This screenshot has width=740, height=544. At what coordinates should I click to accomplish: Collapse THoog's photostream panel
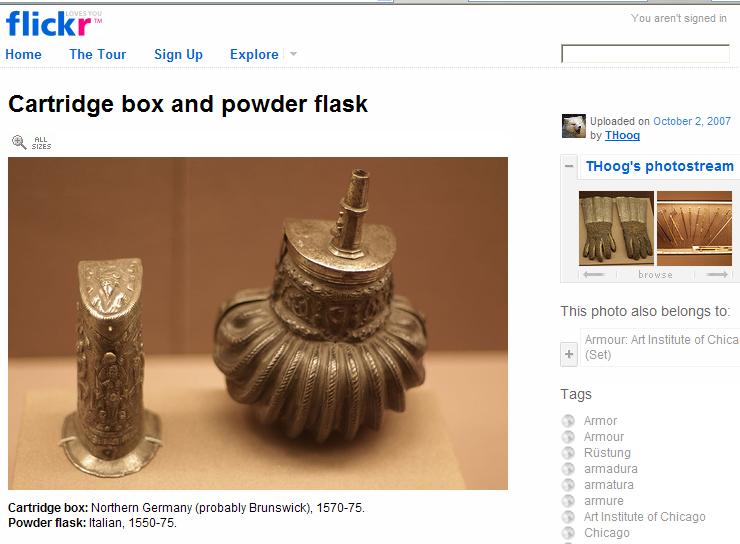(569, 166)
